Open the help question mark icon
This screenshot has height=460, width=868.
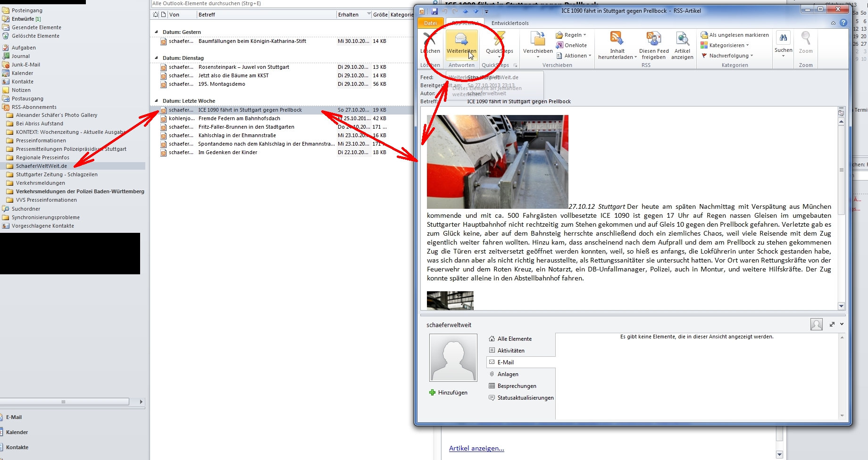(x=843, y=23)
